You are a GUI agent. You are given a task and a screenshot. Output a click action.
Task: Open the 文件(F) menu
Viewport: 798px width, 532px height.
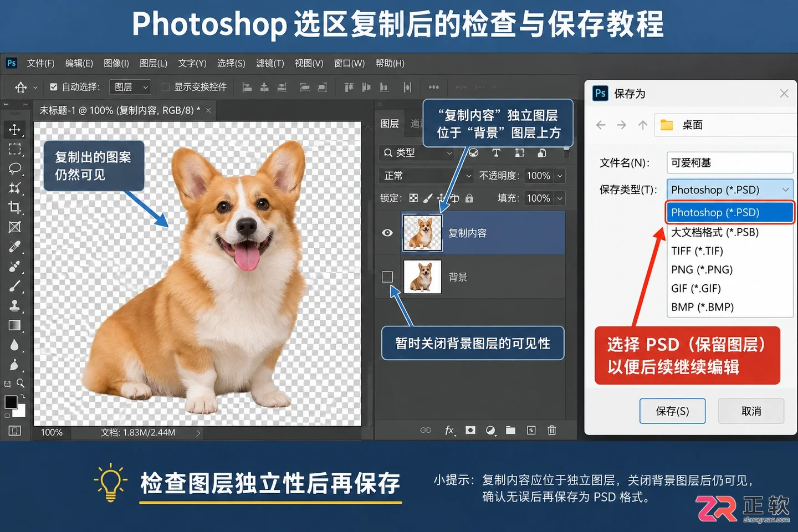40,63
